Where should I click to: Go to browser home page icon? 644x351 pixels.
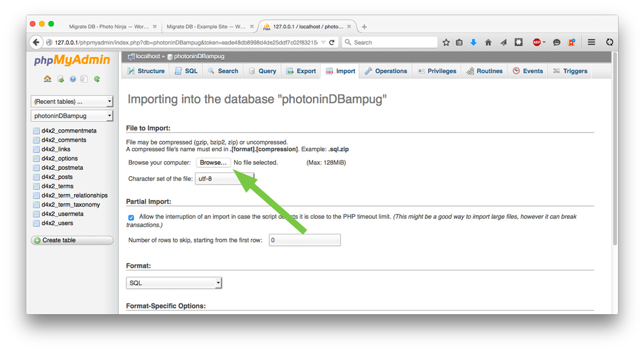tap(488, 42)
